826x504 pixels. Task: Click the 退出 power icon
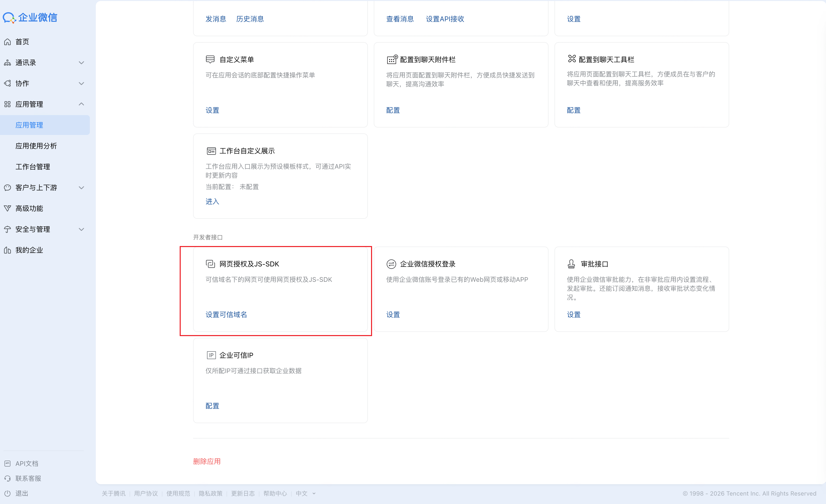(x=7, y=493)
